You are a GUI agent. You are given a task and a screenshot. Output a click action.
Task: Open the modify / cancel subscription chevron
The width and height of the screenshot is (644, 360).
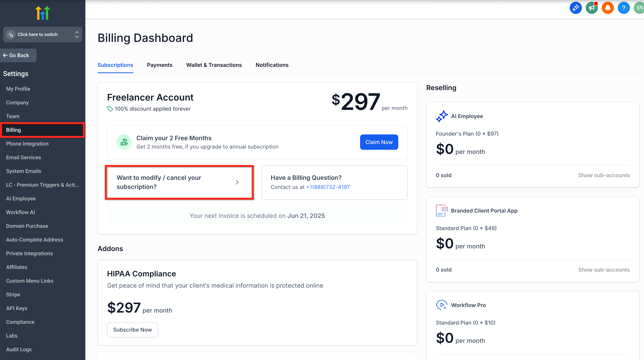[x=237, y=182]
